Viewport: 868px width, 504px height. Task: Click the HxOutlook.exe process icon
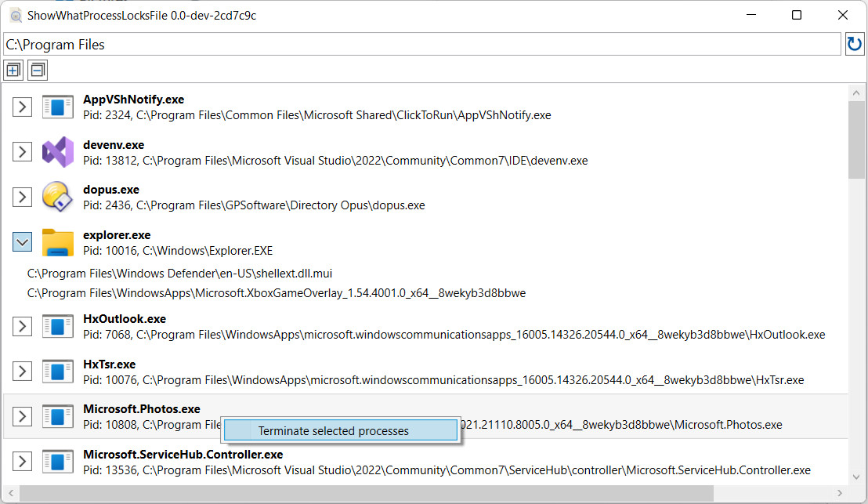point(57,326)
